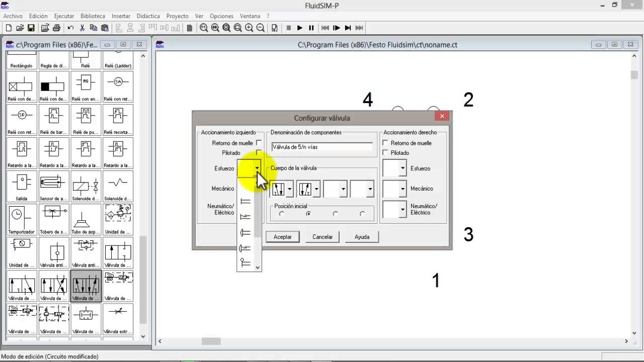Open the Biblioteca menu
644x362 pixels.
click(93, 16)
